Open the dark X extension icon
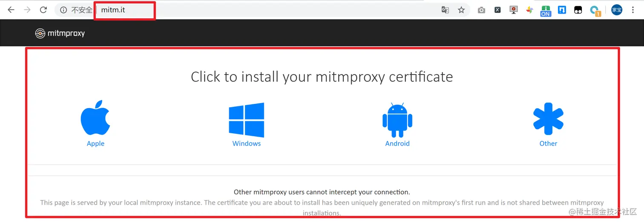This screenshot has height=223, width=644. pyautogui.click(x=497, y=10)
